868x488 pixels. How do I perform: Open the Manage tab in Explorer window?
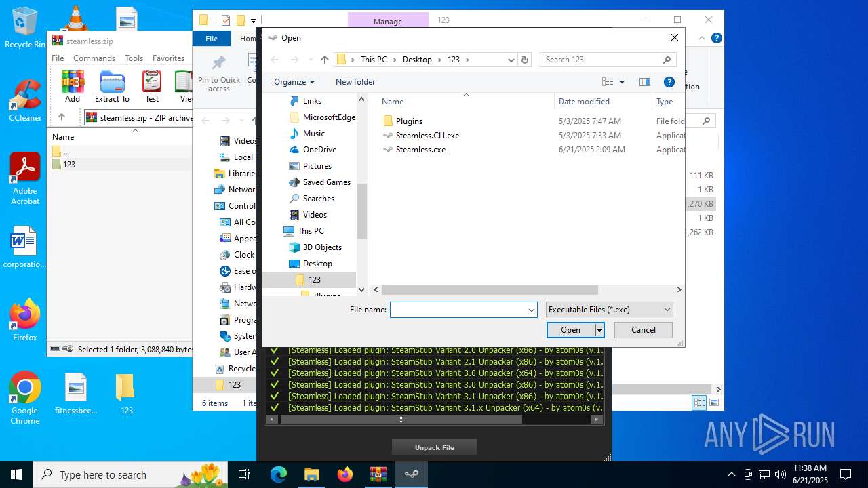(388, 22)
